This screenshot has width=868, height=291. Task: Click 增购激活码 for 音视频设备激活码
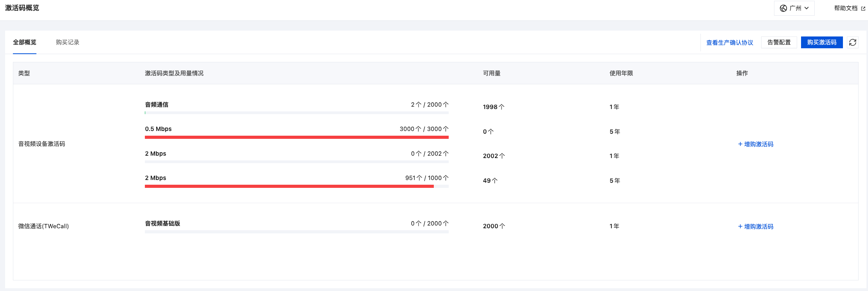coord(756,144)
